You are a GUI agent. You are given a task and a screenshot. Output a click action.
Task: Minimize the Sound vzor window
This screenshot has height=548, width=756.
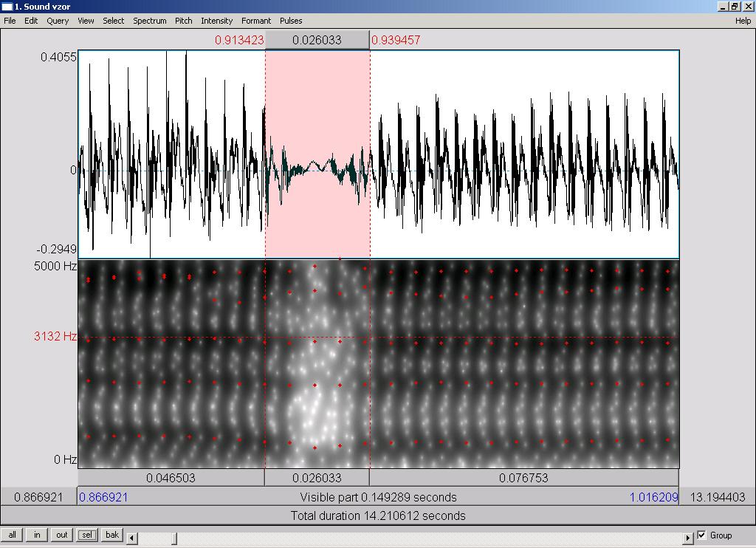pyautogui.click(x=723, y=6)
